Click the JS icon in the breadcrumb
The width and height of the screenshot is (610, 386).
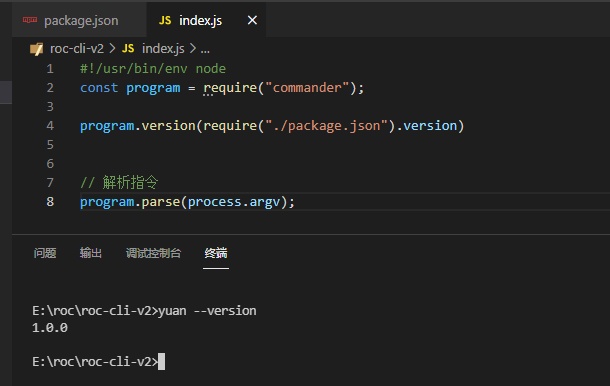[x=128, y=49]
